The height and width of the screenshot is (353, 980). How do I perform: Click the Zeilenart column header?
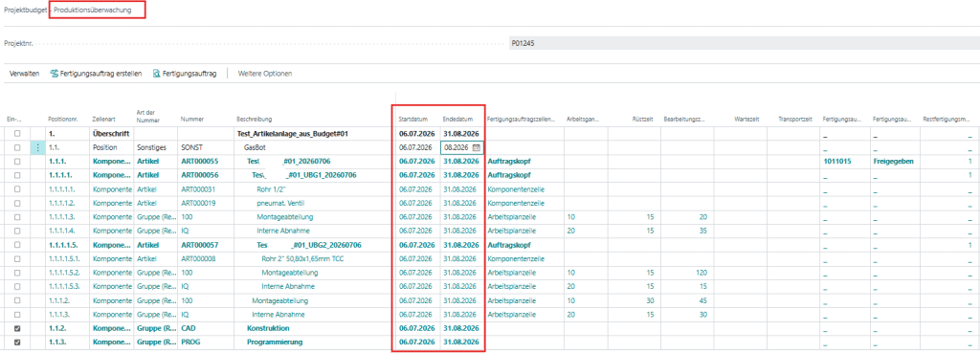pyautogui.click(x=103, y=119)
